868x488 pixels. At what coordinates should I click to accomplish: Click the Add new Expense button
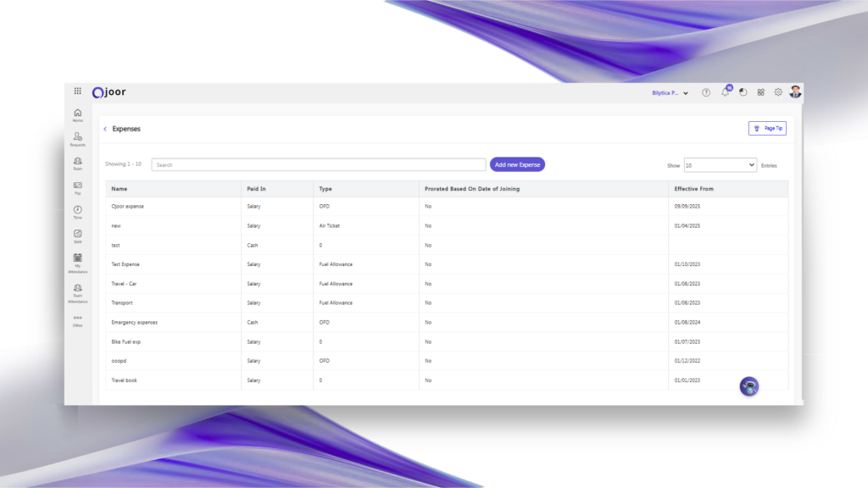(x=517, y=164)
